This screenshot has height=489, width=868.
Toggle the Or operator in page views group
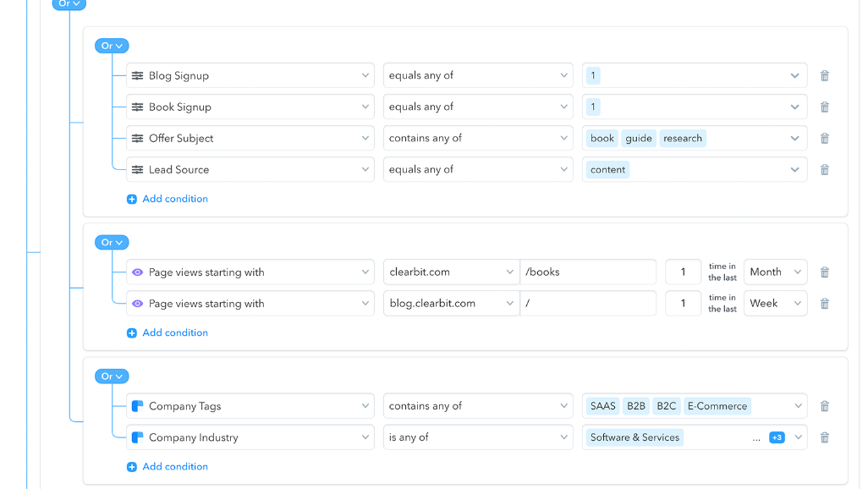pyautogui.click(x=112, y=243)
